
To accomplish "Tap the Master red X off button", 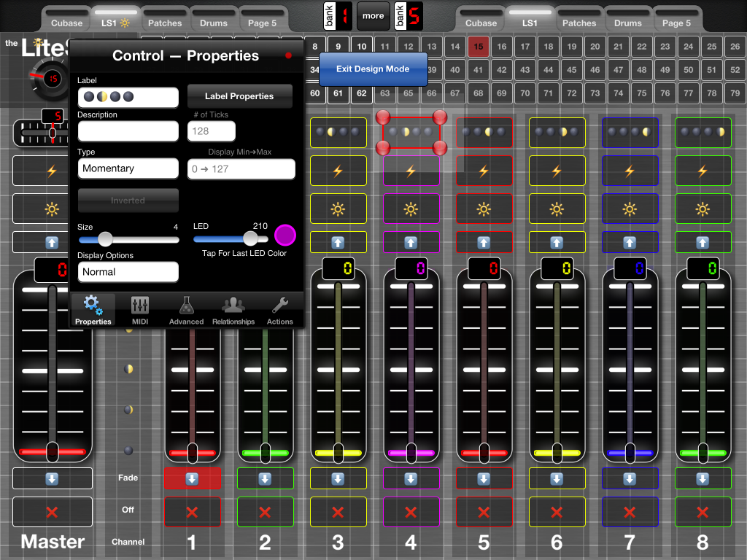I will coord(53,512).
